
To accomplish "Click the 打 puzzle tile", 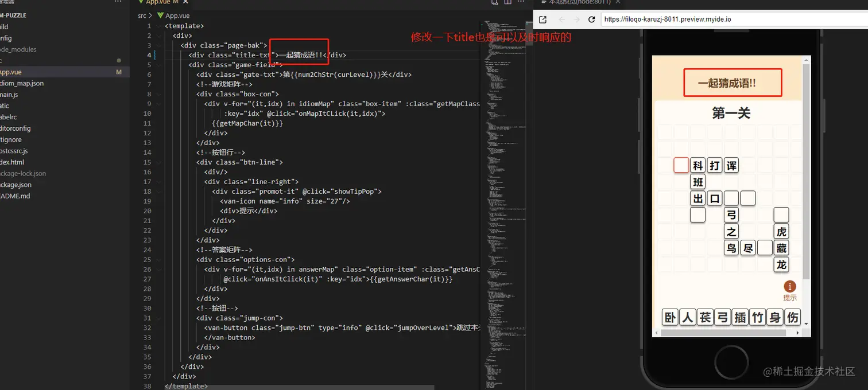I will [x=714, y=166].
